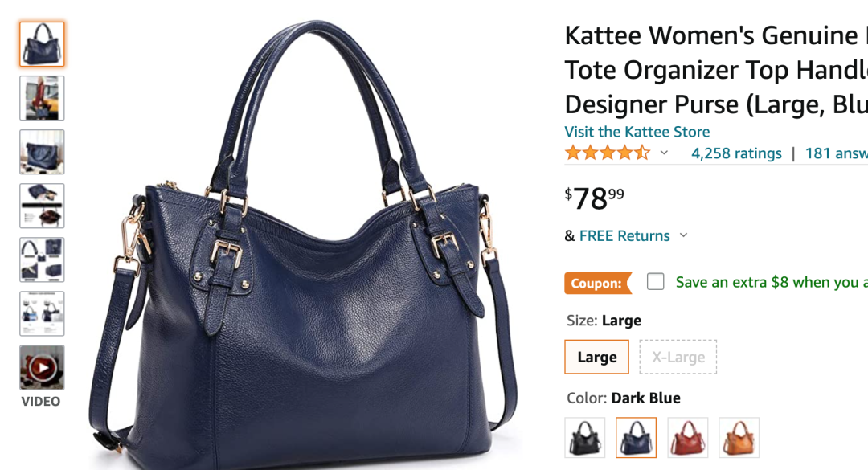The image size is (868, 470).
Task: Show the bag interior contents thumbnail
Action: click(x=42, y=206)
